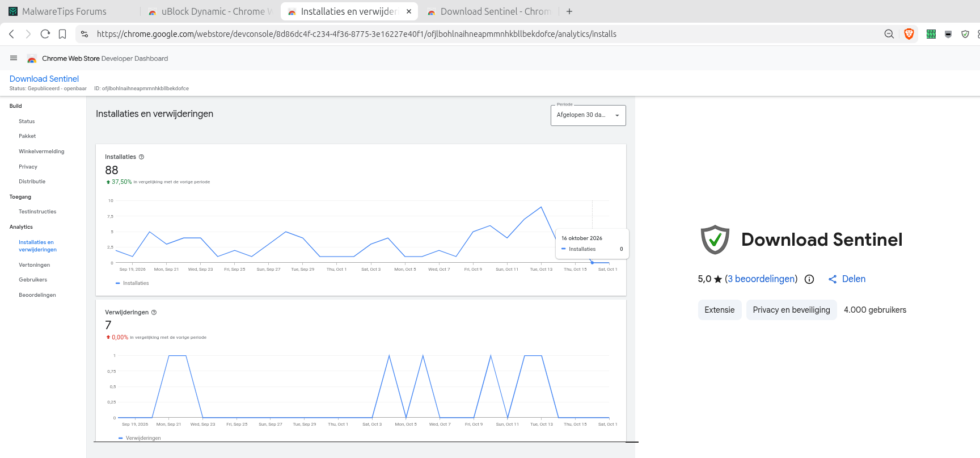Screen dimensions: 980x458
Task: Switch to MalwareTips Forums tab
Action: tap(64, 11)
